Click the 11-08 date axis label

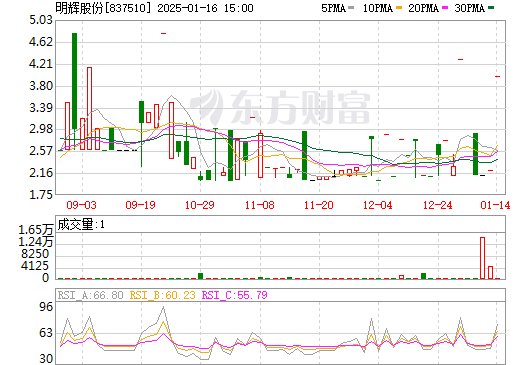[x=260, y=205]
